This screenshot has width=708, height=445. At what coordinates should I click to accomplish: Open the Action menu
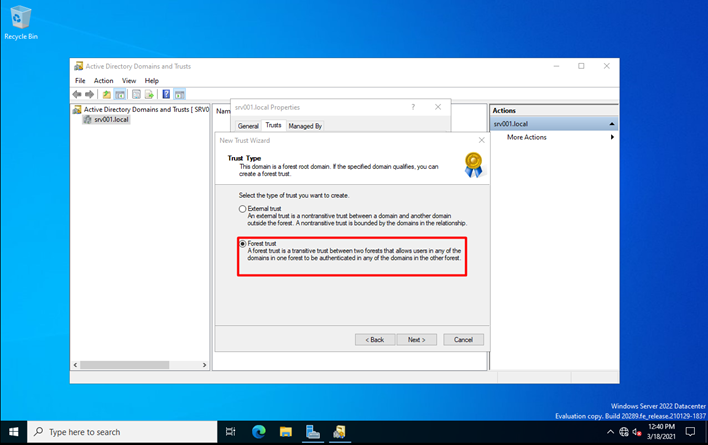pyautogui.click(x=103, y=81)
